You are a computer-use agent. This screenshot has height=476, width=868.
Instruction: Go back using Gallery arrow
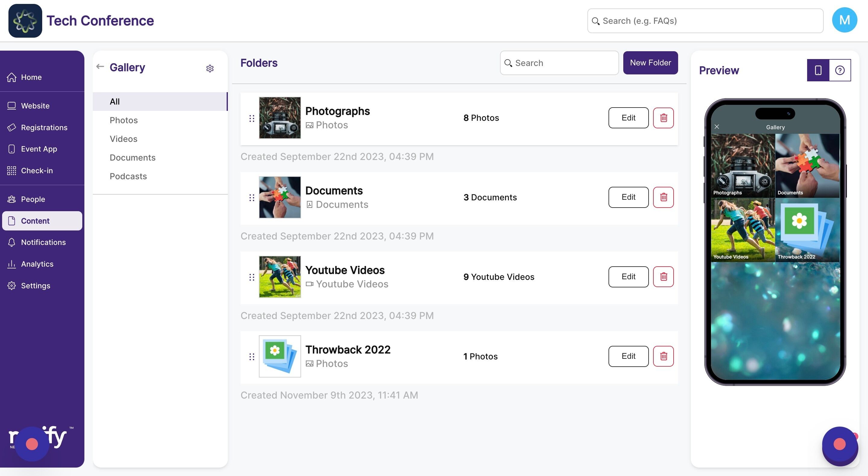100,66
